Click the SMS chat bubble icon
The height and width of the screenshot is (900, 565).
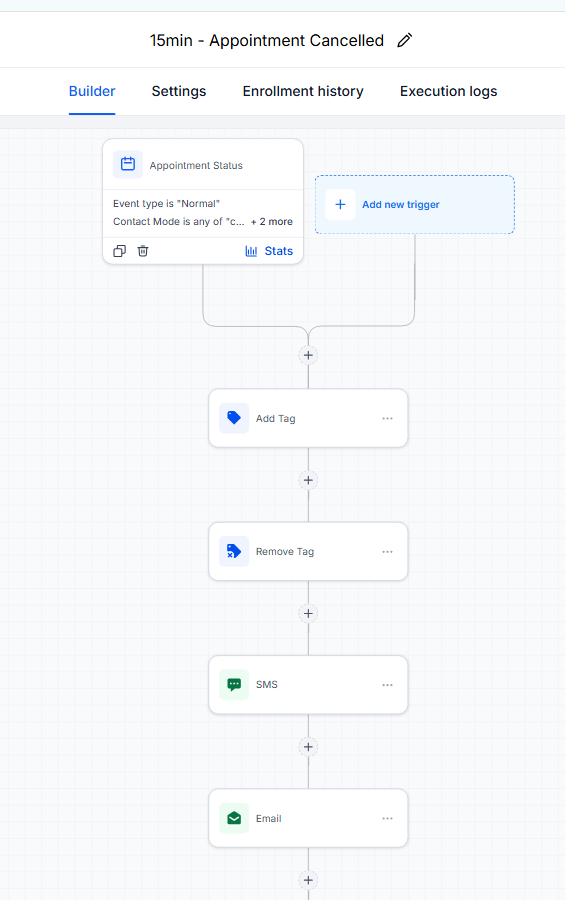click(x=234, y=684)
